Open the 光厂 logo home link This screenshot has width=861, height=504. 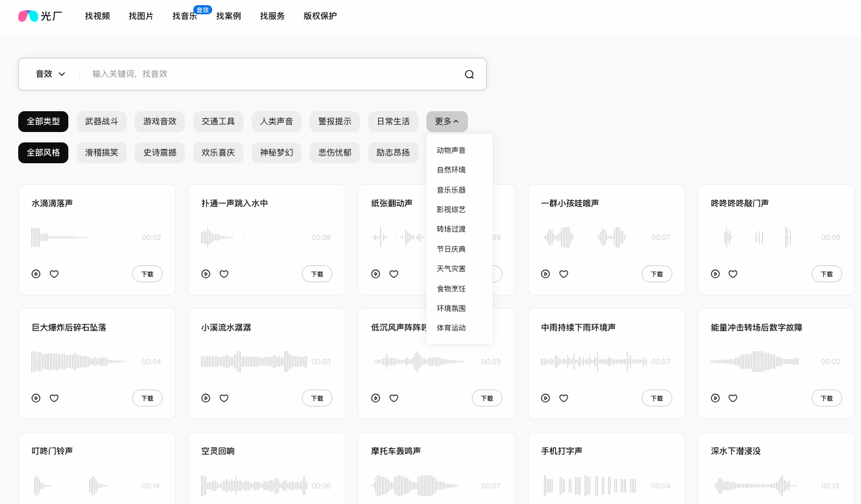40,16
